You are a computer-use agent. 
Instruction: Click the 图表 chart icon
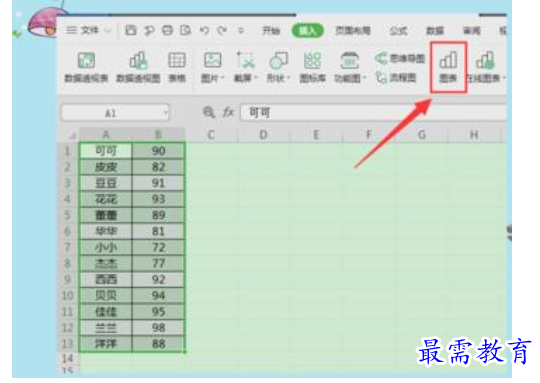point(448,67)
